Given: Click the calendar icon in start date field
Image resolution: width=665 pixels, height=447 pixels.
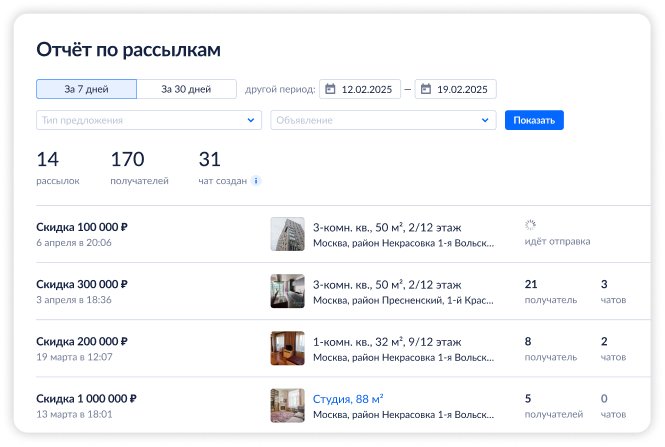Looking at the screenshot, I should (330, 89).
